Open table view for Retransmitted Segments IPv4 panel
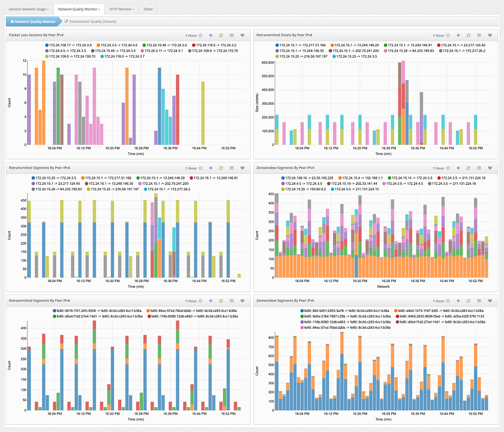This screenshot has height=432, width=504. [x=231, y=168]
